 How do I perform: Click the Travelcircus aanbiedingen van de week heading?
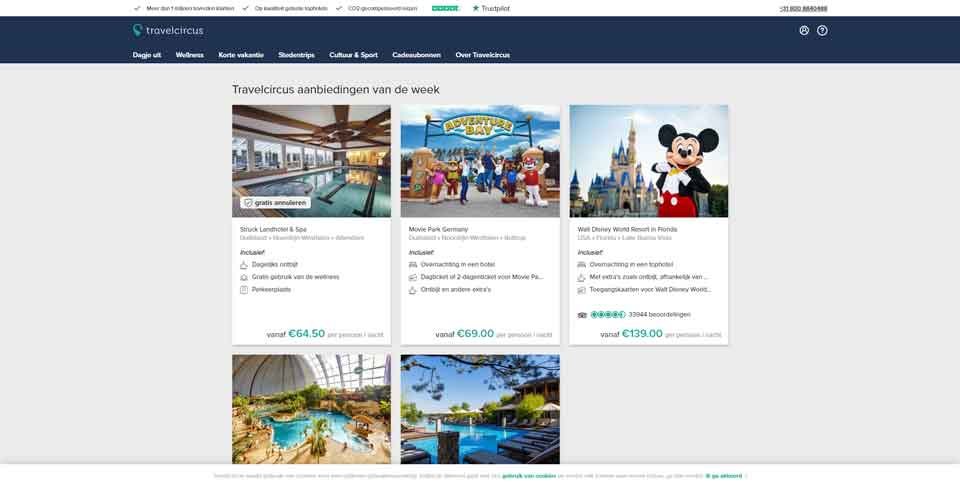coord(336,90)
